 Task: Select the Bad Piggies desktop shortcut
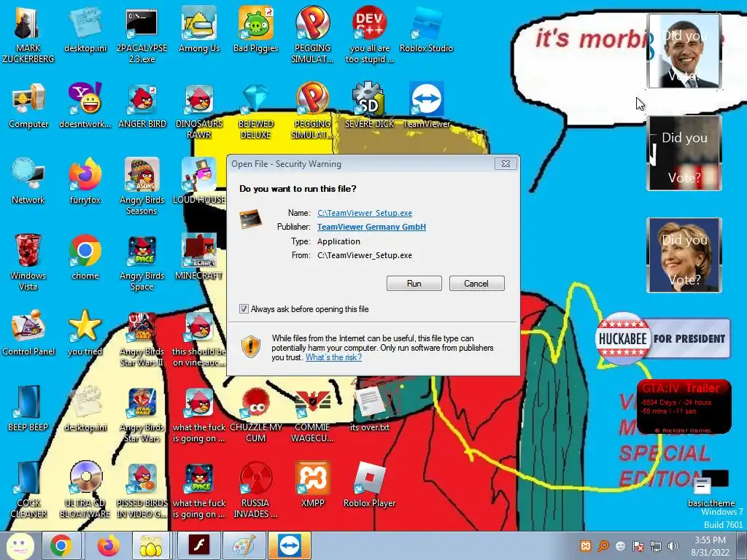pos(256,29)
